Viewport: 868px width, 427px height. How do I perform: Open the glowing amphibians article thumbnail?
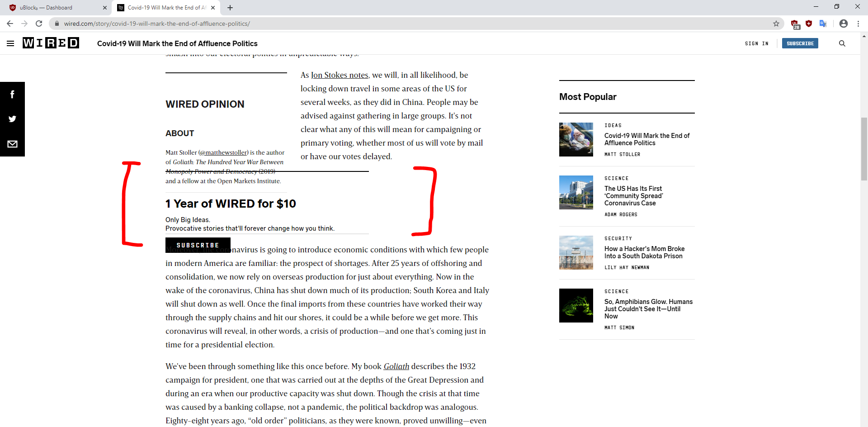(576, 305)
